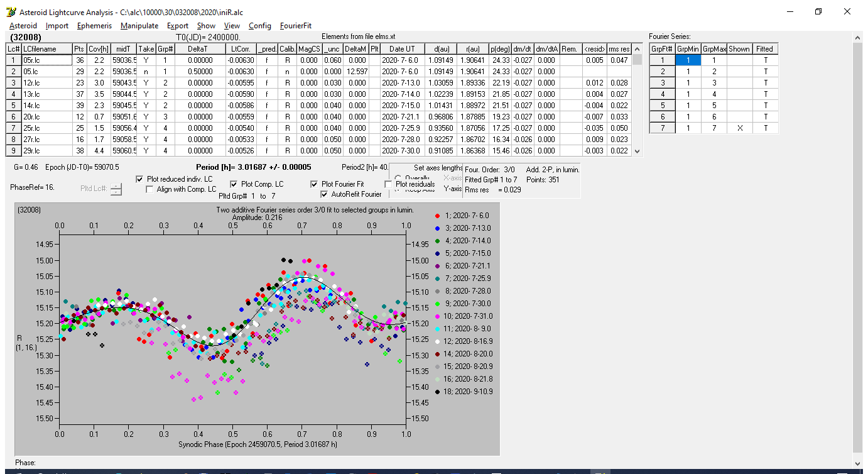The width and height of the screenshot is (868, 474).
Task: Click red legend dot for 1; 2020- 7- 6.0
Action: click(437, 216)
